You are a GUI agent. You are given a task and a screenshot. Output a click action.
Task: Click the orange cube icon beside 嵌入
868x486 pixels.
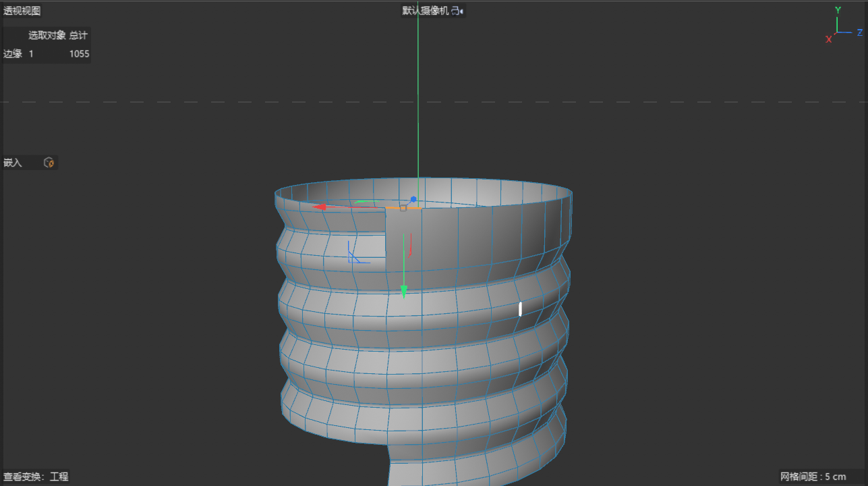(x=49, y=163)
